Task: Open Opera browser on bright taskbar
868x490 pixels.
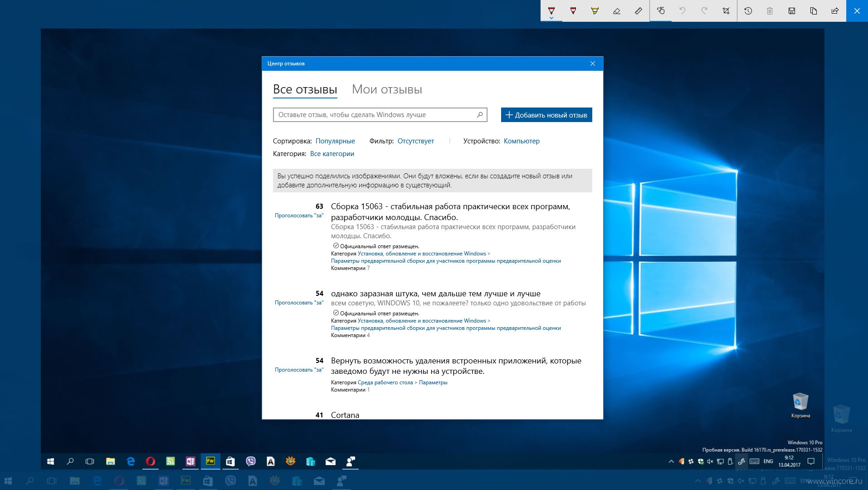Action: pos(151,461)
